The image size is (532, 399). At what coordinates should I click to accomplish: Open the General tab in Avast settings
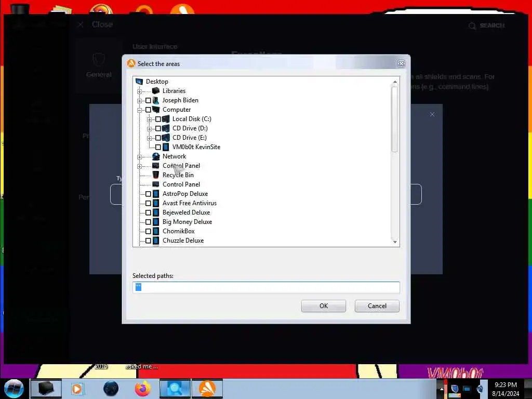(x=98, y=66)
